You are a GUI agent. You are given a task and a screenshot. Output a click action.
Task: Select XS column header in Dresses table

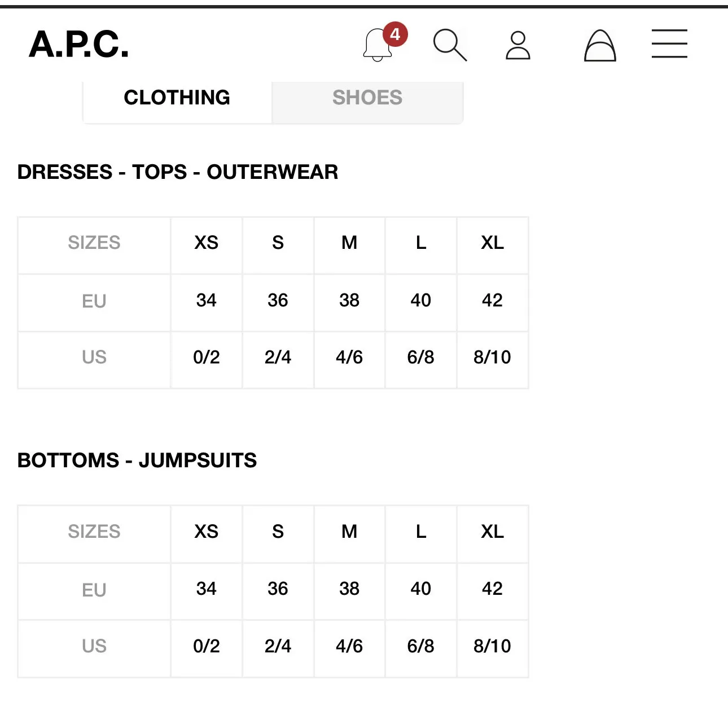click(207, 243)
